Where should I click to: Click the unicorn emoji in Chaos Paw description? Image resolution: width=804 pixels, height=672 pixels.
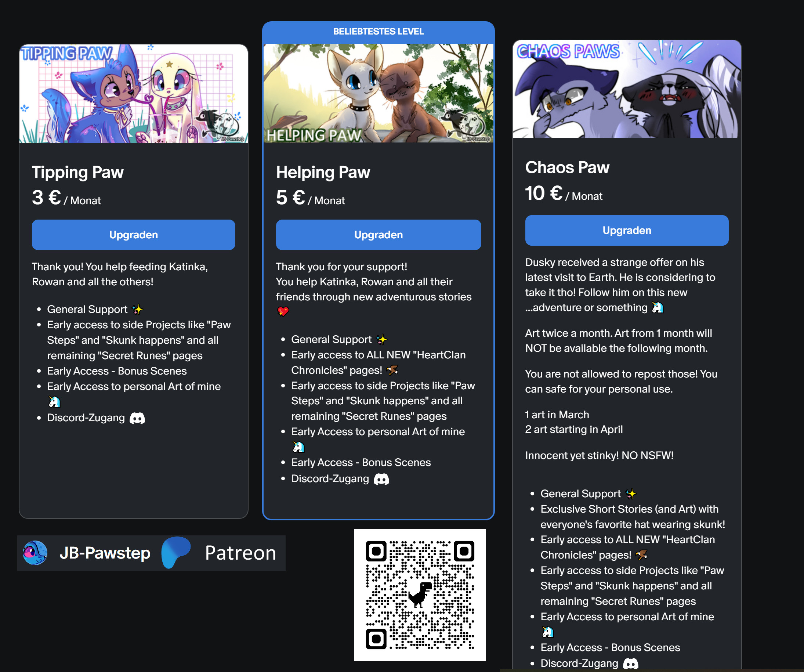pyautogui.click(x=658, y=307)
